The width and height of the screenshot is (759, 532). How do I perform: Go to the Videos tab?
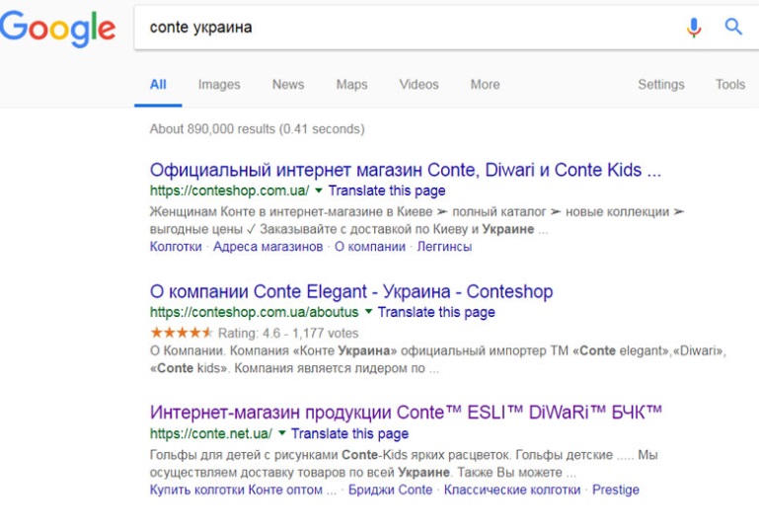[x=418, y=85]
